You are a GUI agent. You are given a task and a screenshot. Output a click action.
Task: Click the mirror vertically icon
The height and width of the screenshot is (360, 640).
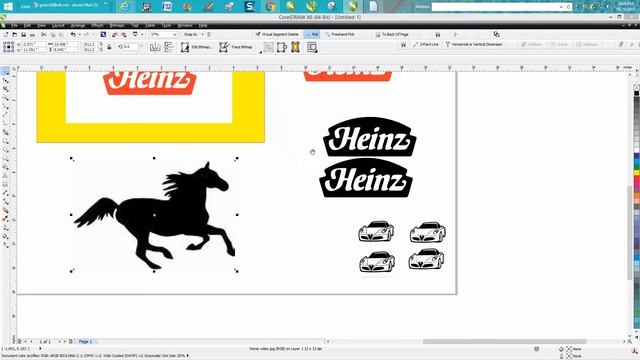coord(168,47)
